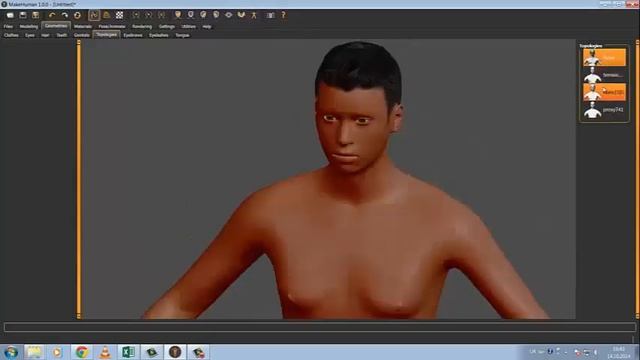Click the Load model toolbar icon
Viewport: 640px width, 360px height.
pyautogui.click(x=10, y=15)
